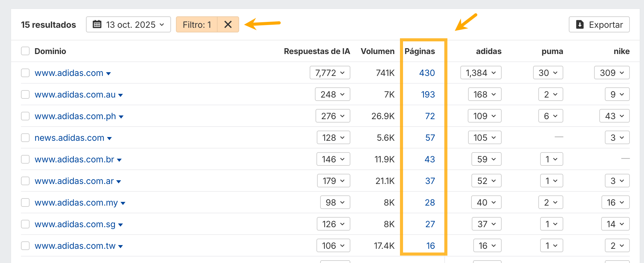
Task: Click the calendar icon in date picker
Action: [97, 24]
